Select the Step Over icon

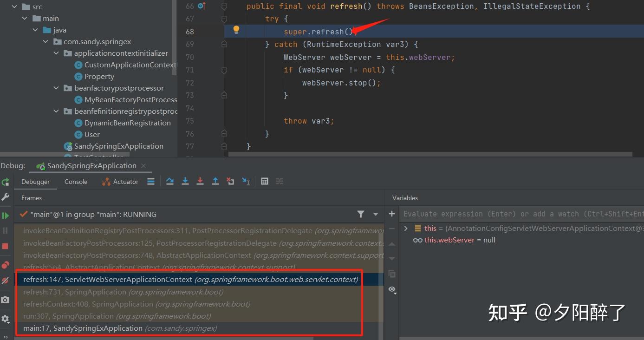point(170,181)
